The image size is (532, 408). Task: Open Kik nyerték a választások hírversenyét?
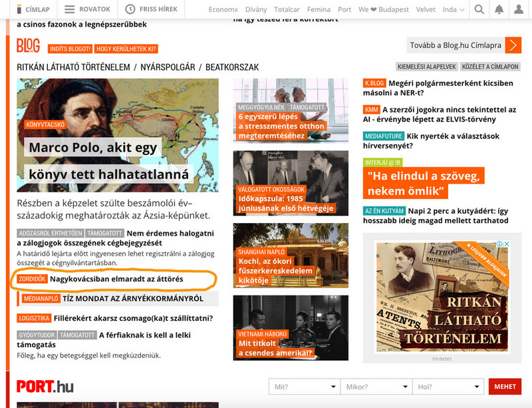coord(431,141)
